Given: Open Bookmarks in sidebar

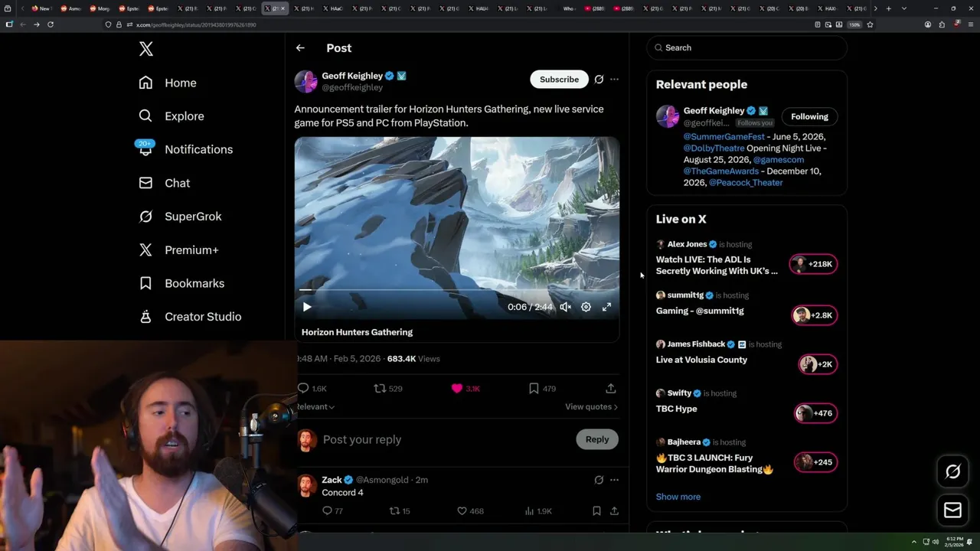Looking at the screenshot, I should click(x=181, y=283).
